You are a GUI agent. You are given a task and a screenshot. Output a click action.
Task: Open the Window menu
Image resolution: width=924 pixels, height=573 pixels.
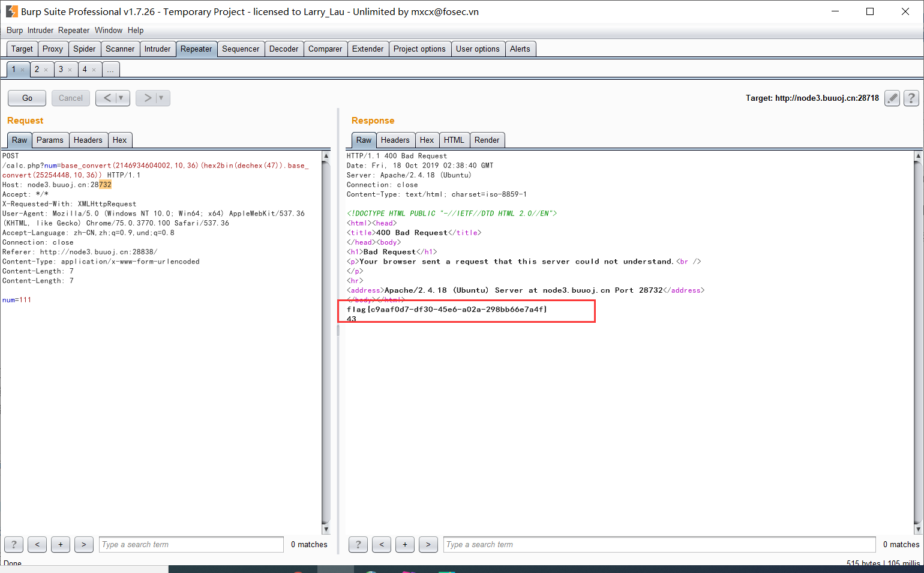(x=109, y=30)
